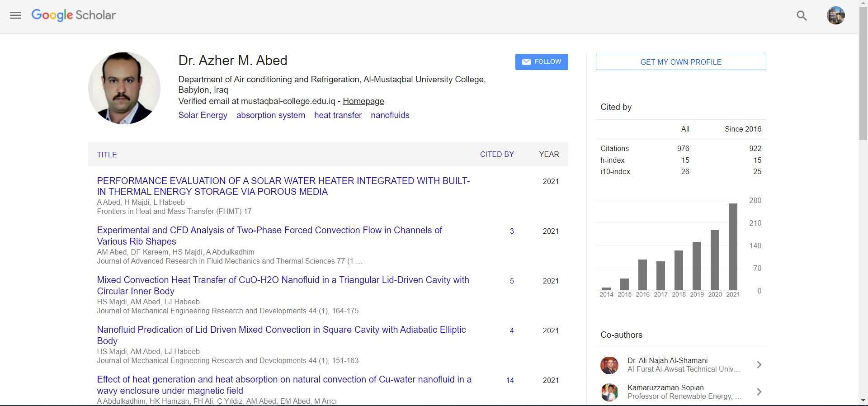Click the 2021 bar in citations chart
This screenshot has height=406, width=868.
[733, 246]
